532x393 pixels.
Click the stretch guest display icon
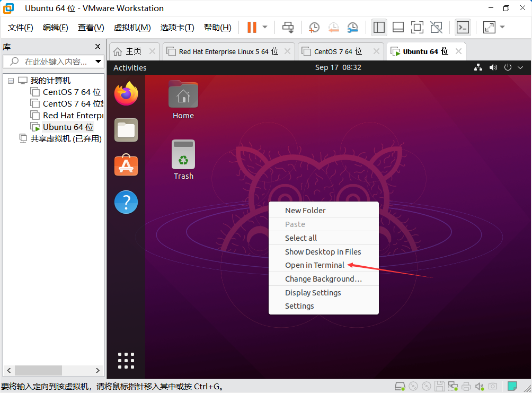pos(489,27)
